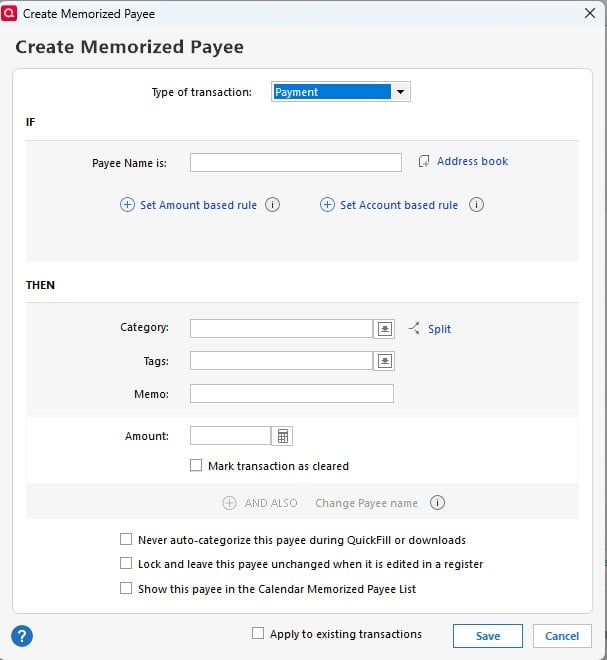Check Lock and leave this payee unchanged

coord(126,564)
